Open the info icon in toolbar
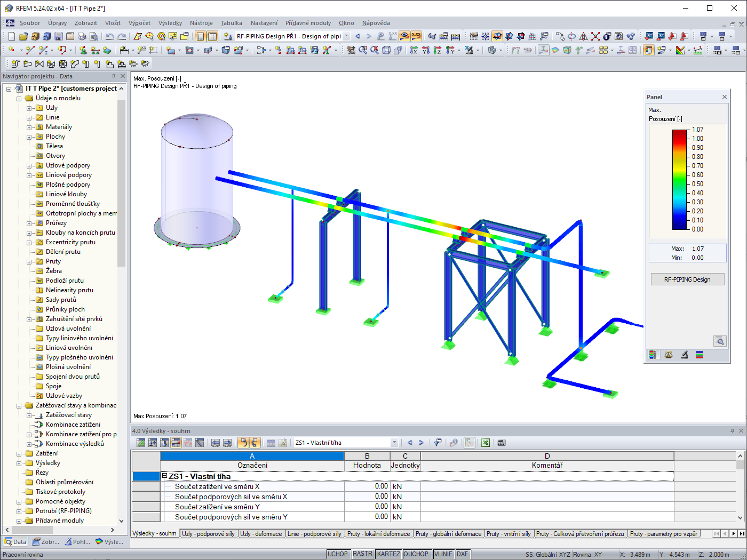747x560 pixels. pos(607,36)
